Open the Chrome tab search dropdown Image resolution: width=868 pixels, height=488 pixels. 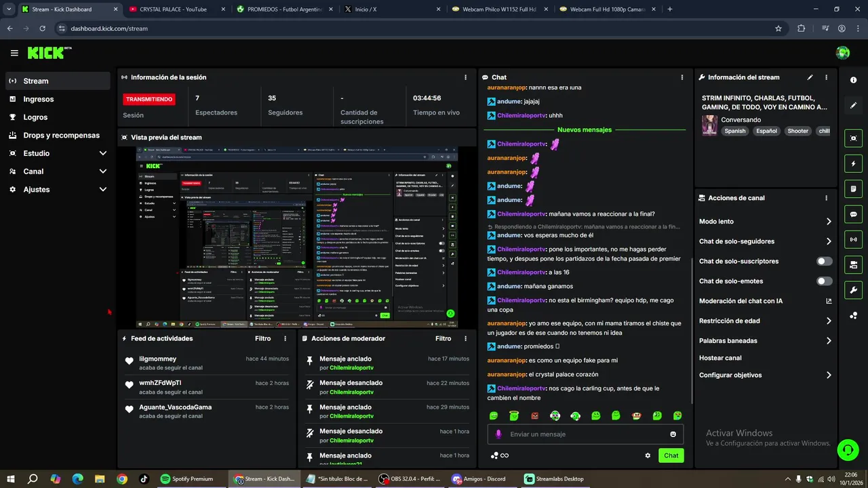coord(9,9)
